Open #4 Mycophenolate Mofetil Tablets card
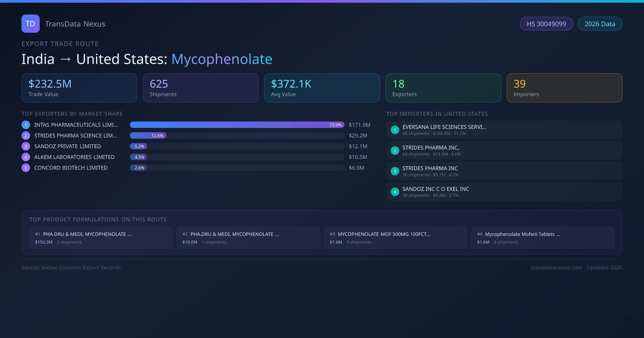 point(543,238)
